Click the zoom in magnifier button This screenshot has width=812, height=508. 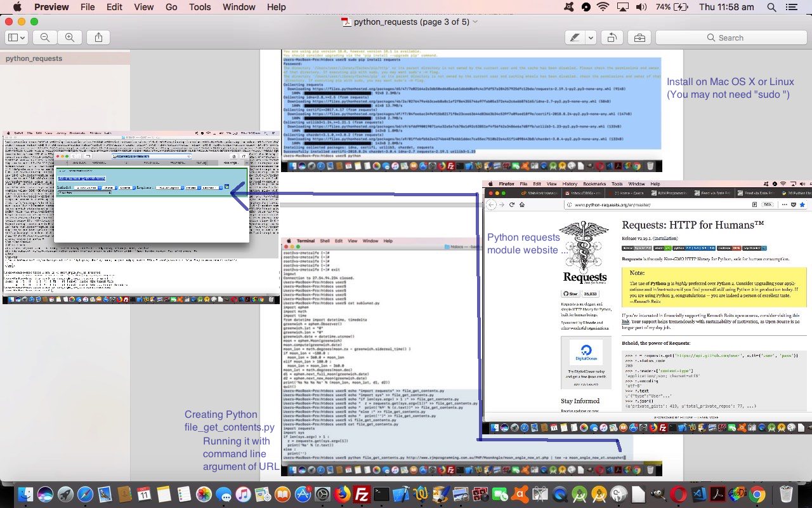(69, 37)
